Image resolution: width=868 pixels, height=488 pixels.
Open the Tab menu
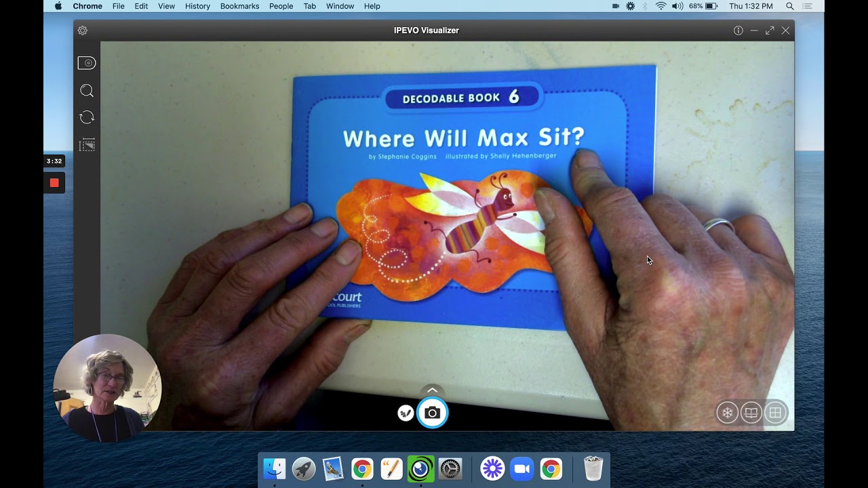point(310,6)
